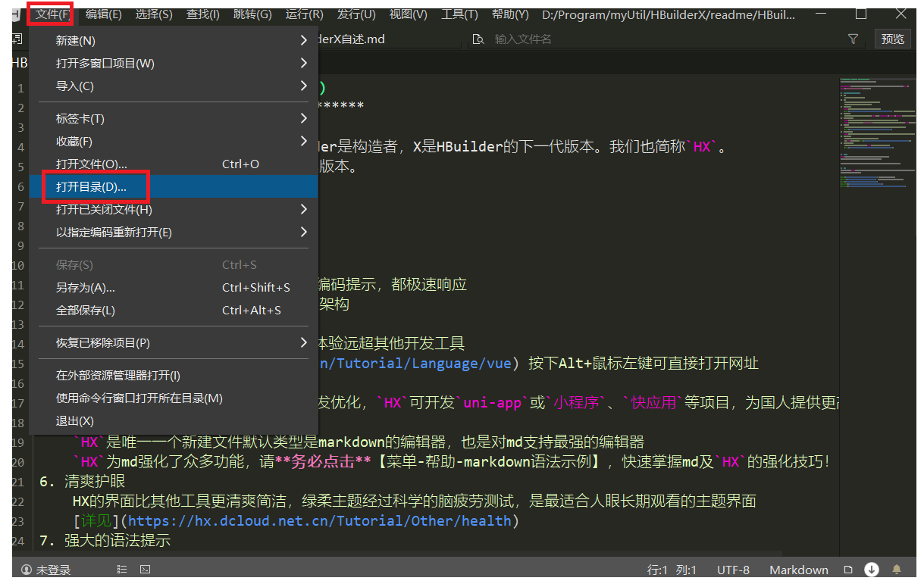This screenshot has width=924, height=584.
Task: Choose 打开文件(O)... menu entry
Action: [174, 164]
